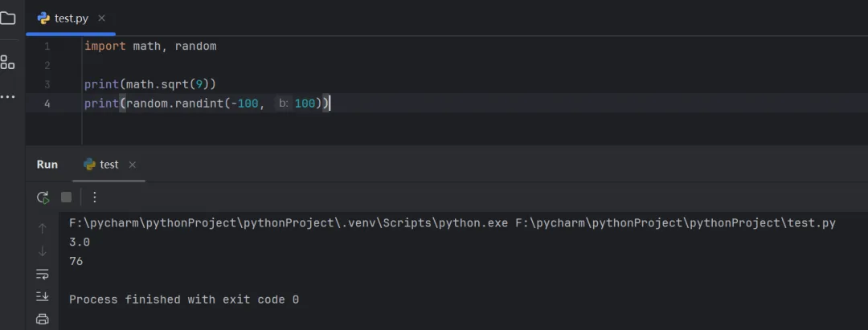Click the Stop process button
868x330 pixels.
(67, 197)
